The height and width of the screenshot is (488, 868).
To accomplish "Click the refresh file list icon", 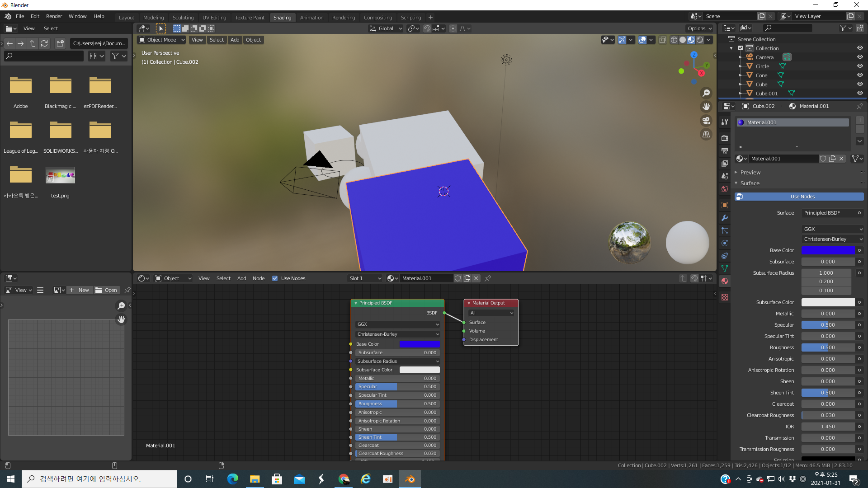I will [44, 43].
